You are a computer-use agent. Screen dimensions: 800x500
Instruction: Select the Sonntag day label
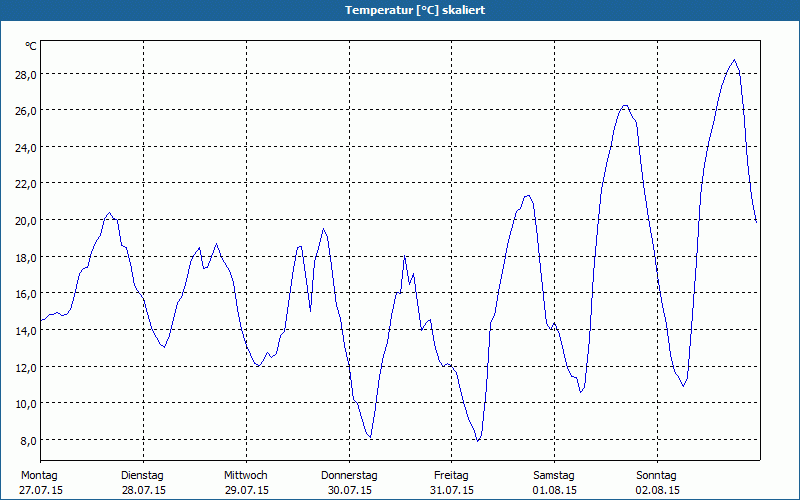[656, 475]
